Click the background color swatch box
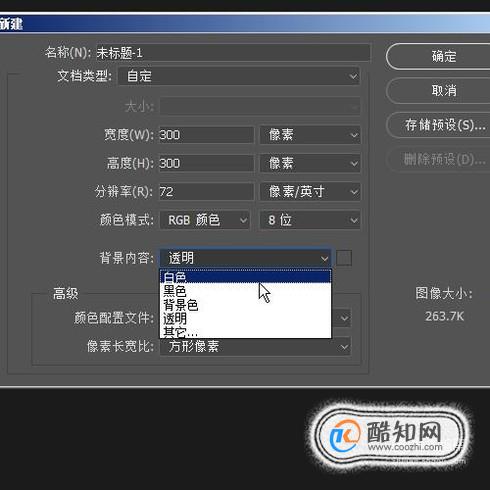 (344, 258)
